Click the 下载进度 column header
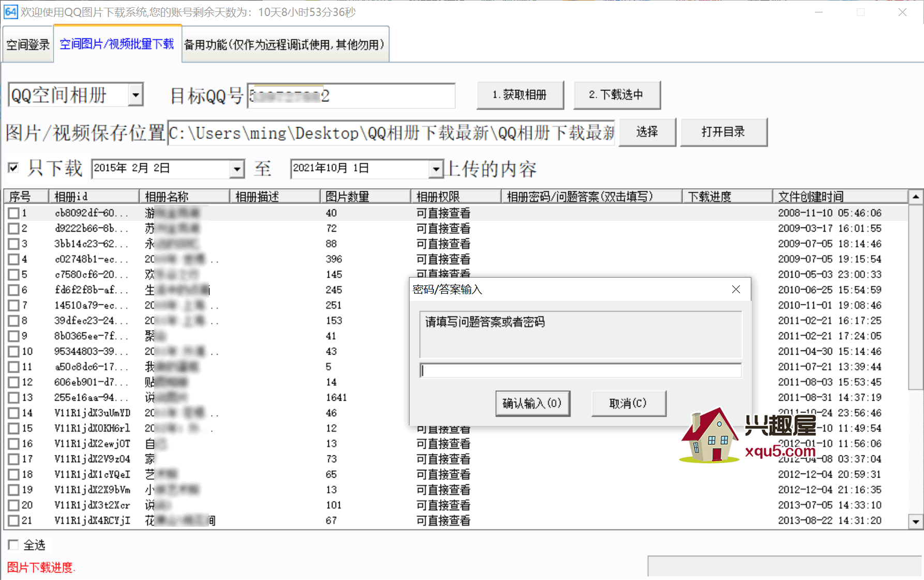The height and width of the screenshot is (580, 924). pyautogui.click(x=728, y=196)
